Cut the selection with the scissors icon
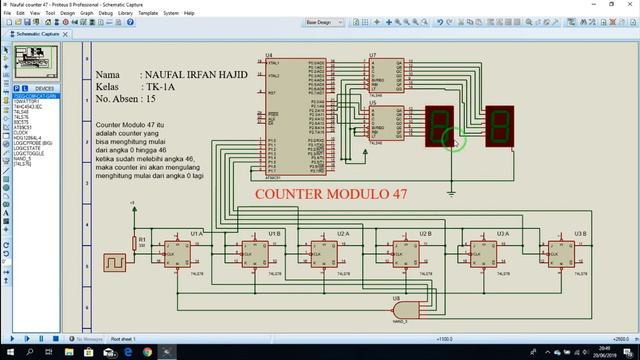The image size is (640, 360). 461,22
